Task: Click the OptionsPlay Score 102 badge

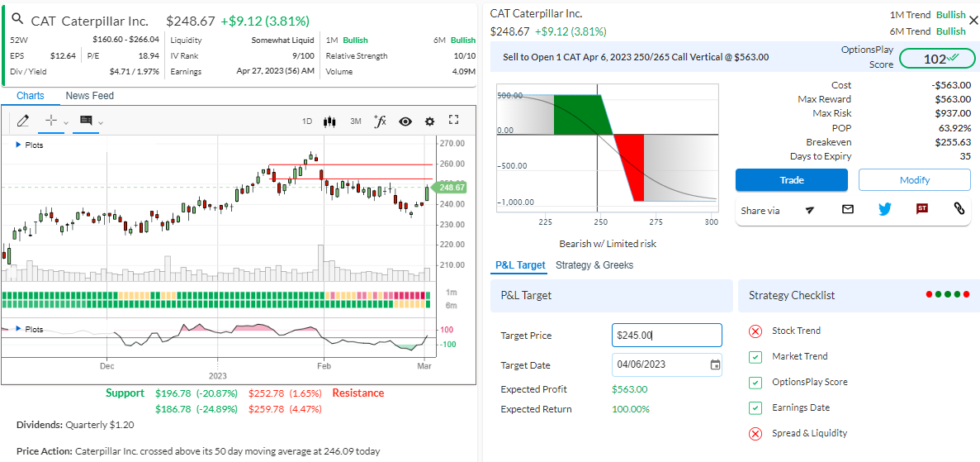Action: point(937,59)
